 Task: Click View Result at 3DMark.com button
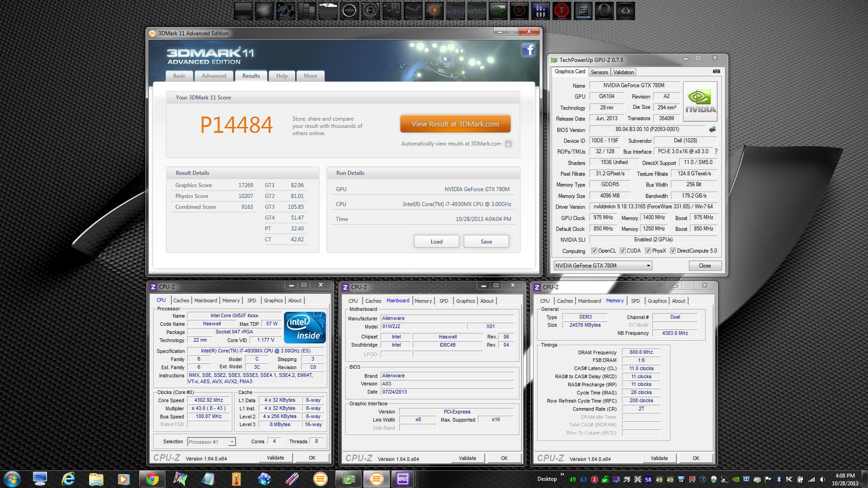tap(455, 124)
